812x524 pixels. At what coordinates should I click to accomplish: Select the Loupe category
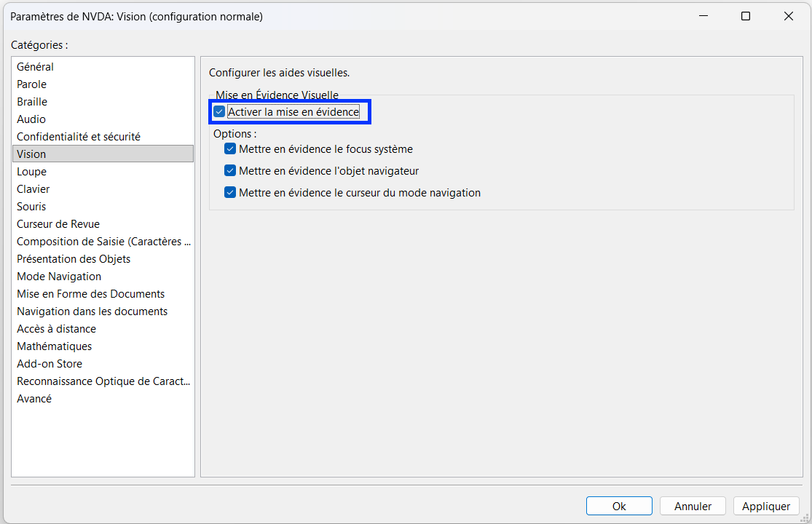point(103,172)
